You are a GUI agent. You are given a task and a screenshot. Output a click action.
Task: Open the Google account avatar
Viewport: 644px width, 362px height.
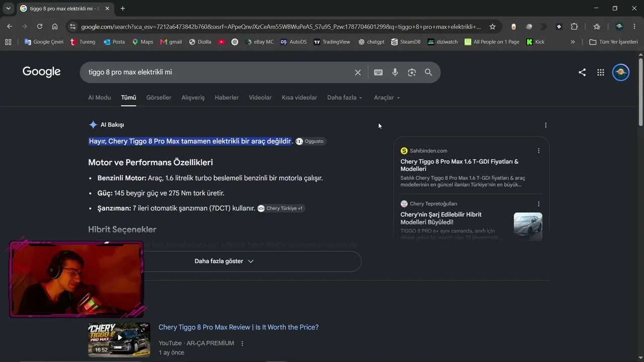(x=621, y=72)
